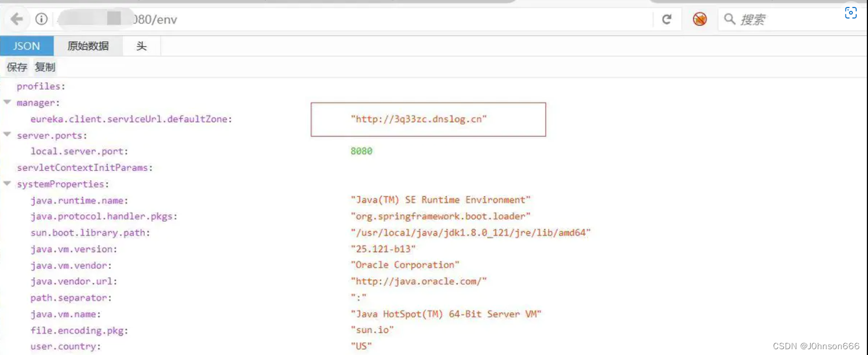Click the java.vm.version value text
868x355 pixels.
click(384, 248)
